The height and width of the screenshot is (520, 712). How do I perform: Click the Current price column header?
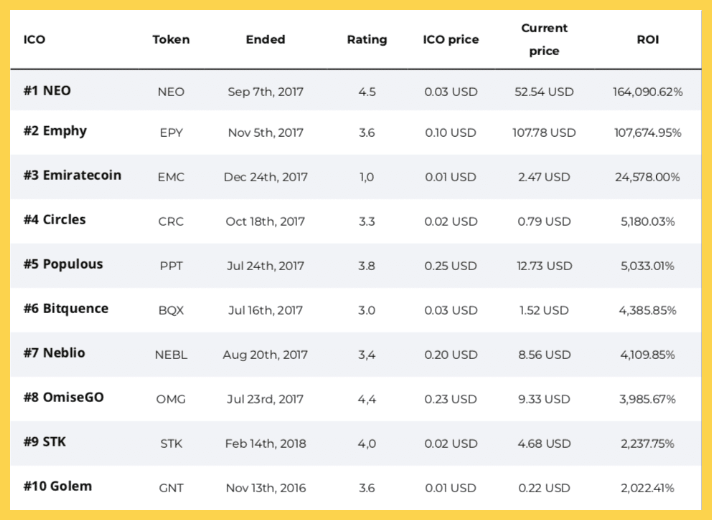544,40
